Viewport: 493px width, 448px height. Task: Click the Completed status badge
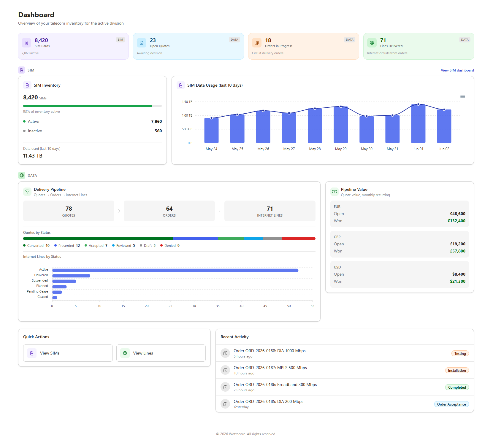[x=457, y=387]
